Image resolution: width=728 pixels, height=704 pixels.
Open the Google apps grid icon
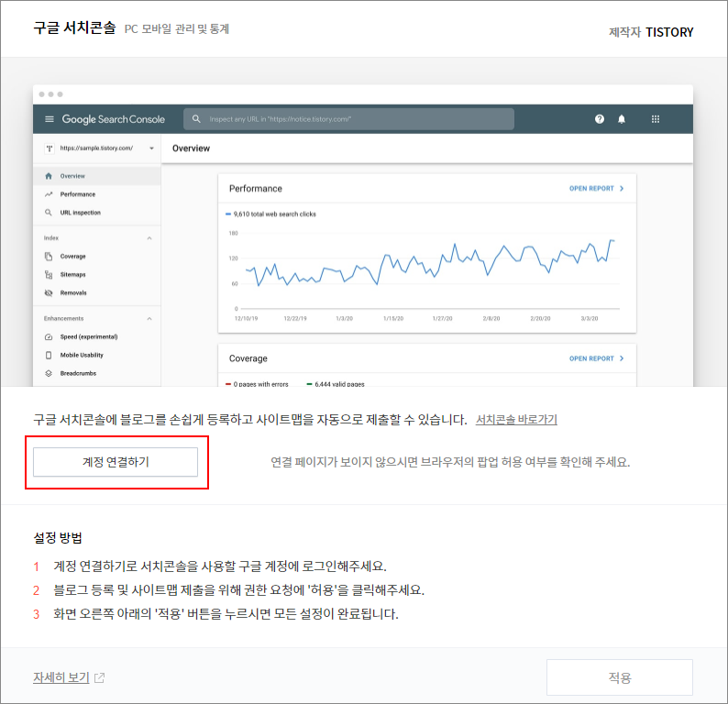coord(655,119)
